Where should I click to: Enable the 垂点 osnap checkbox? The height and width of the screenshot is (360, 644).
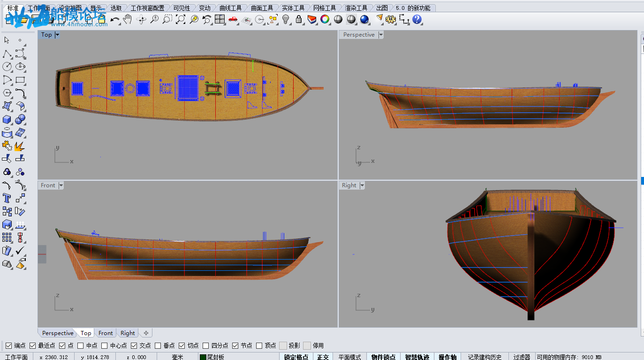[x=158, y=345]
